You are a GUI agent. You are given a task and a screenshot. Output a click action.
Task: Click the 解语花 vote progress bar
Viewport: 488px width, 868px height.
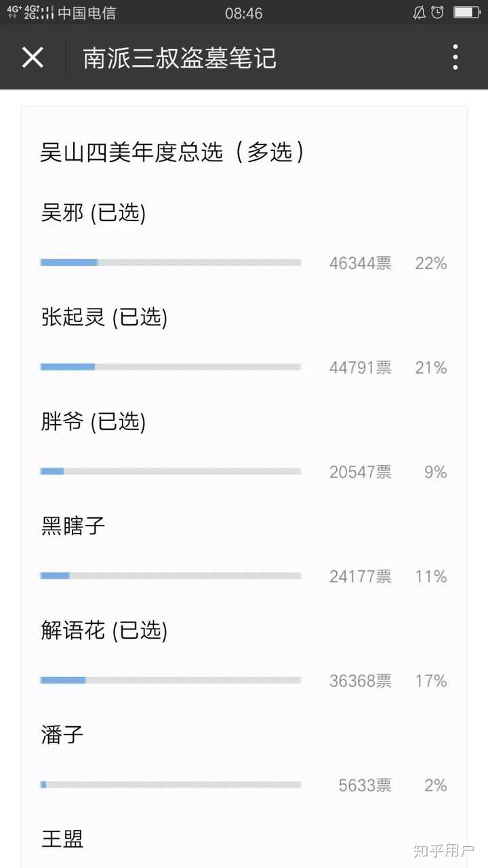[171, 680]
